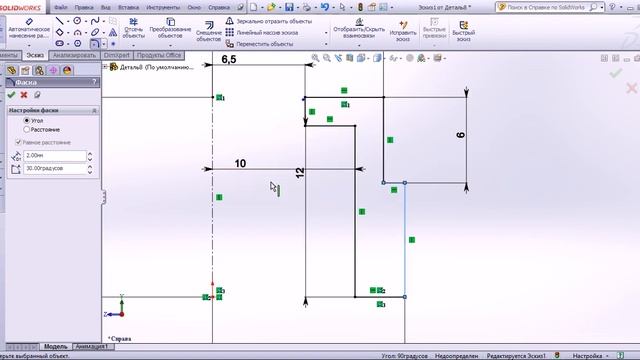
Task: Click Смещение объектов offset tool
Action: coord(209,32)
